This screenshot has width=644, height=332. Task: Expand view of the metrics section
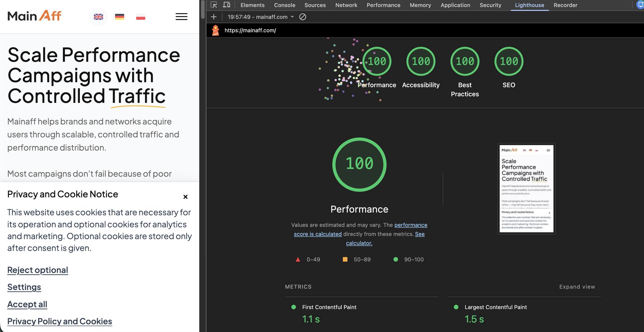[577, 287]
